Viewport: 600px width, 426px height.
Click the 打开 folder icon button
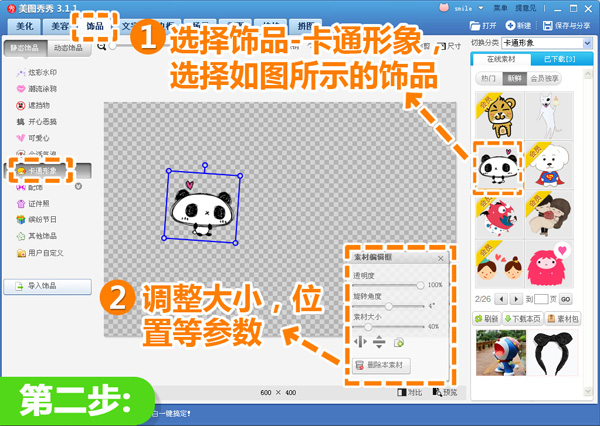pos(475,26)
